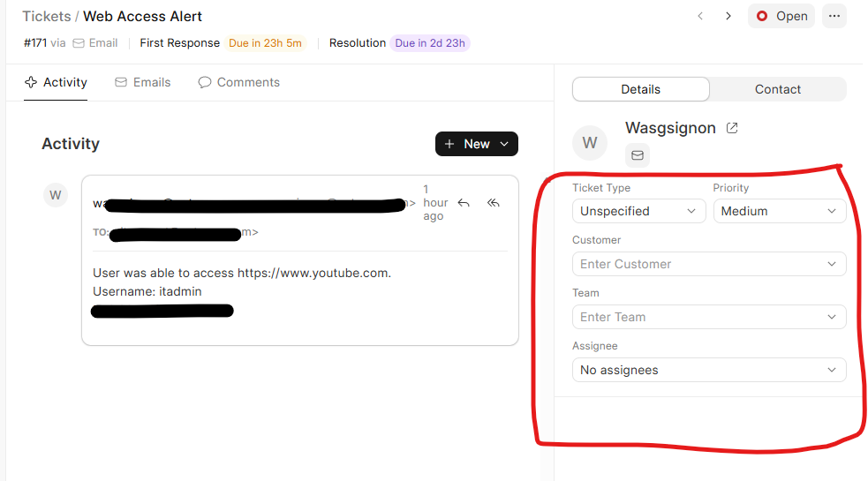The width and height of the screenshot is (868, 481).
Task: Click the reply-all double arrow icon
Action: (494, 203)
